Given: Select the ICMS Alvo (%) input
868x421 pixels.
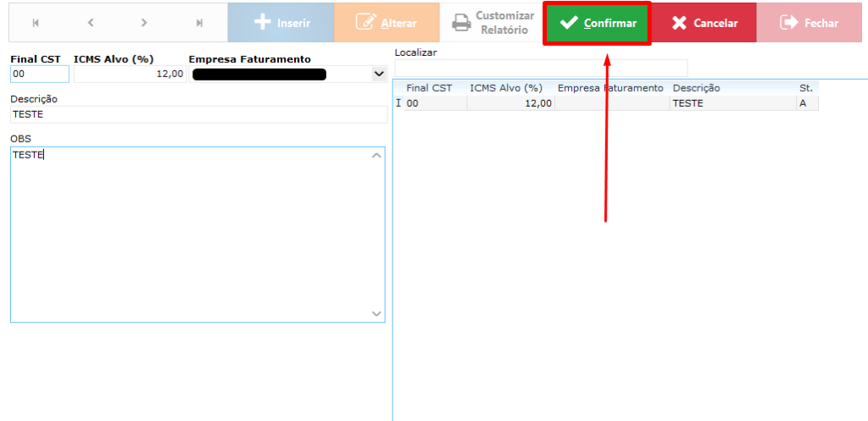Looking at the screenshot, I should tap(130, 75).
